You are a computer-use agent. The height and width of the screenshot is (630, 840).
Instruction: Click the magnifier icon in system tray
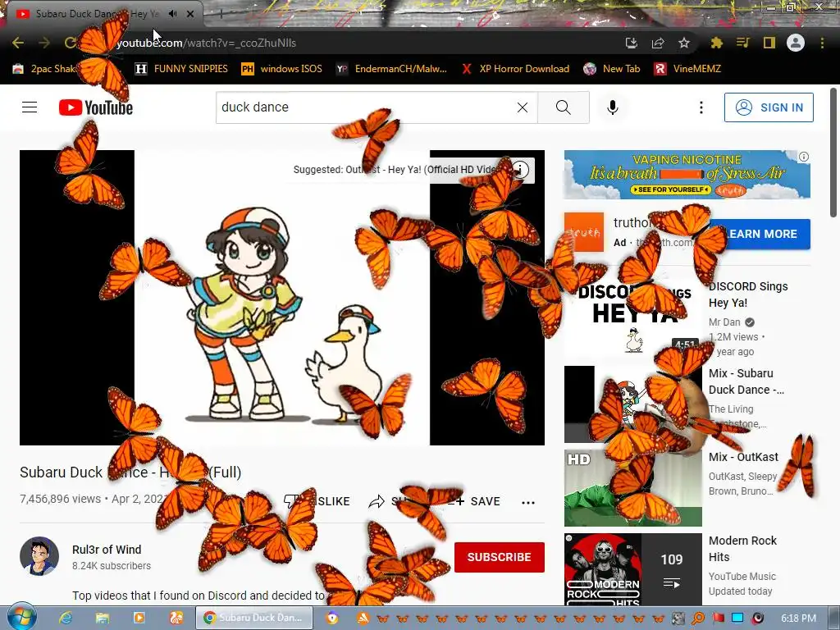[x=698, y=619]
